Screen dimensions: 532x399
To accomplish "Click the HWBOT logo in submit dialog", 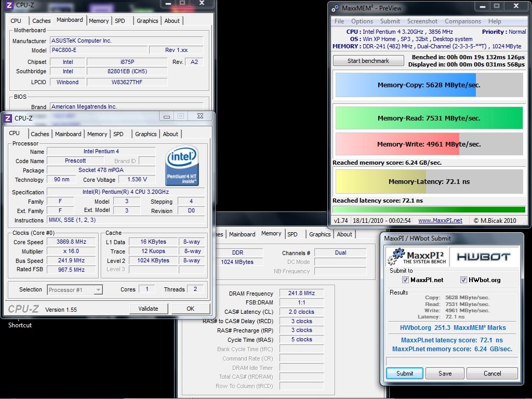I will click(484, 257).
